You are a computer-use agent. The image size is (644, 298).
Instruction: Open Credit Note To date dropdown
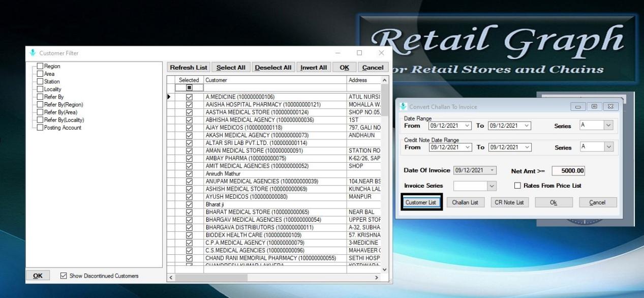pyautogui.click(x=527, y=147)
